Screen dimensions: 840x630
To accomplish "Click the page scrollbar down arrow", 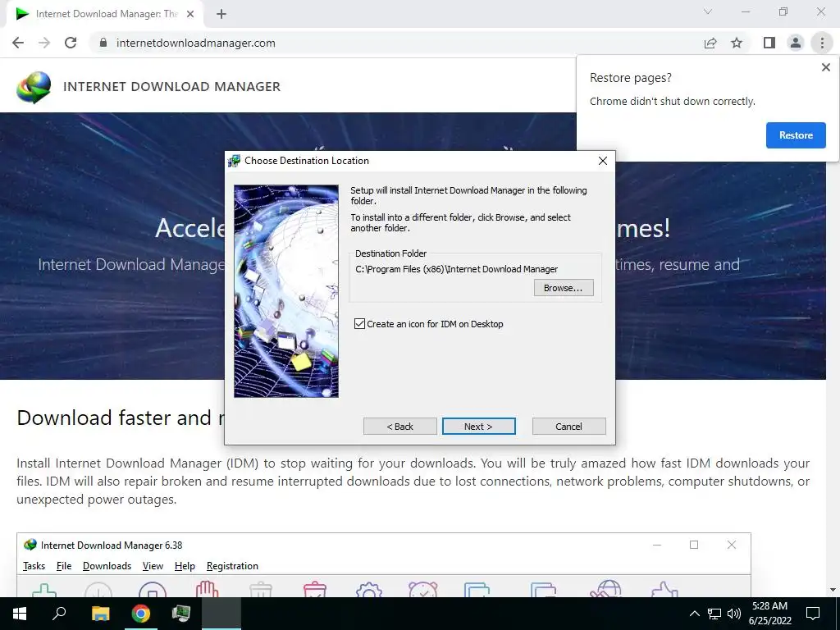I will pyautogui.click(x=833, y=590).
